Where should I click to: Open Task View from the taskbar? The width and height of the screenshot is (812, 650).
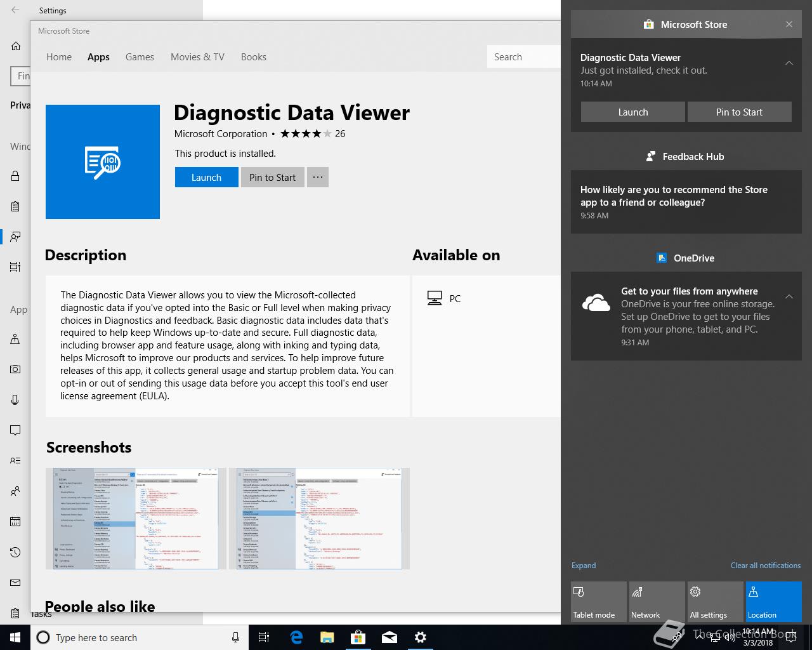(264, 637)
